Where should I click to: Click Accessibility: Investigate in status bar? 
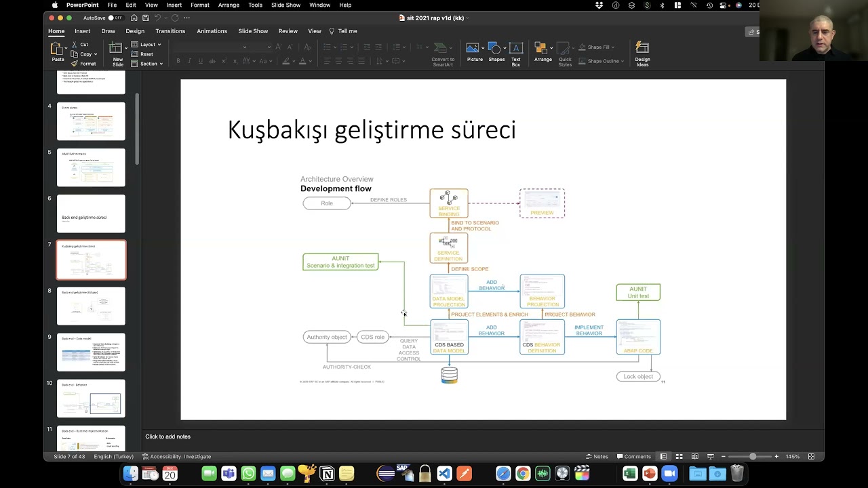coord(176,456)
